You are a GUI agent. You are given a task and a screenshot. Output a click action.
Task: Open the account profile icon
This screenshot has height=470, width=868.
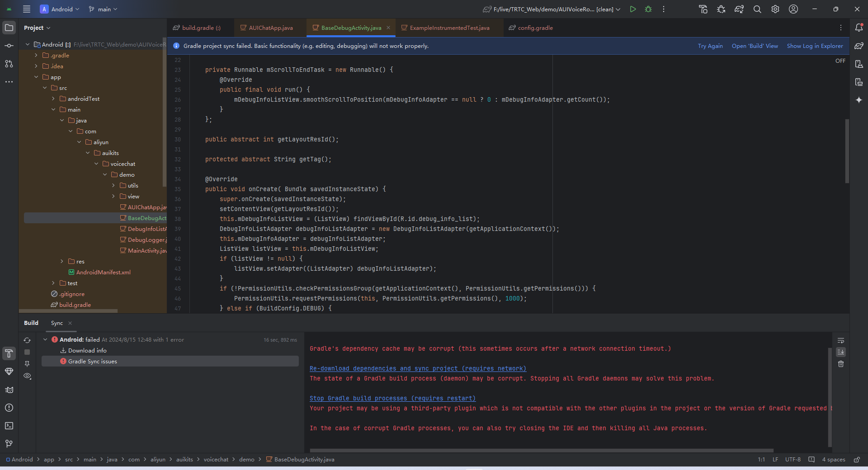click(x=793, y=9)
